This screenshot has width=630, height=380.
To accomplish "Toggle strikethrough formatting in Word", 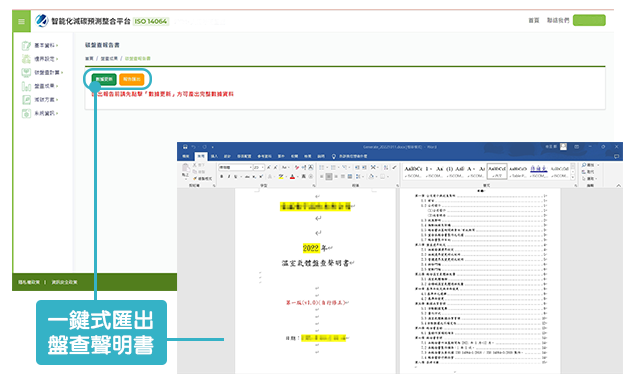I will (247, 176).
